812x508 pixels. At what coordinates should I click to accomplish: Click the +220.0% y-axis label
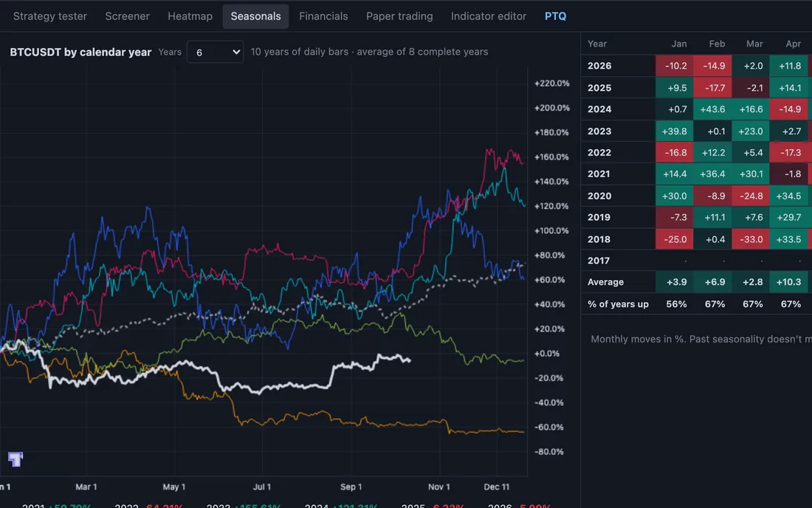(552, 83)
